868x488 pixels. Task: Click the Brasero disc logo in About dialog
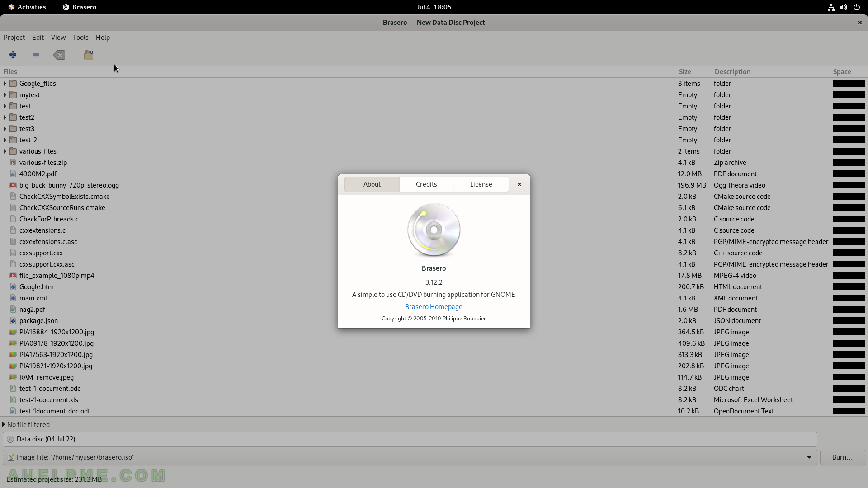[434, 230]
